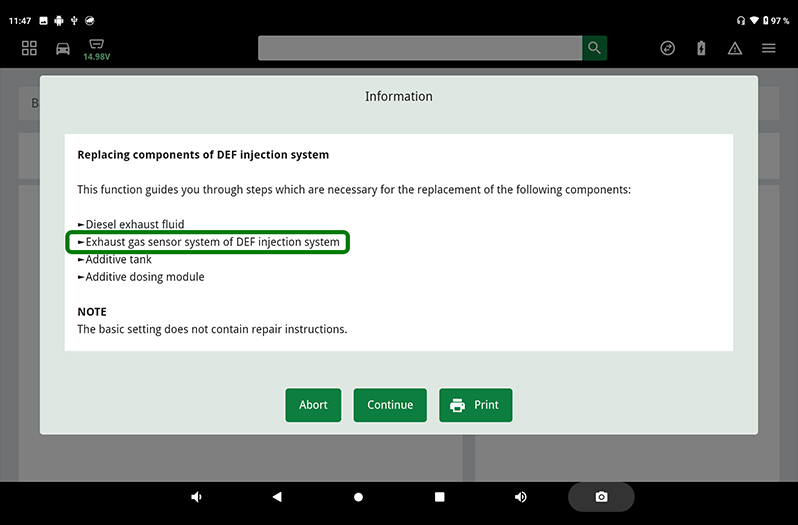The height and width of the screenshot is (525, 798).
Task: Click the green search magnifier button
Action: (x=595, y=48)
